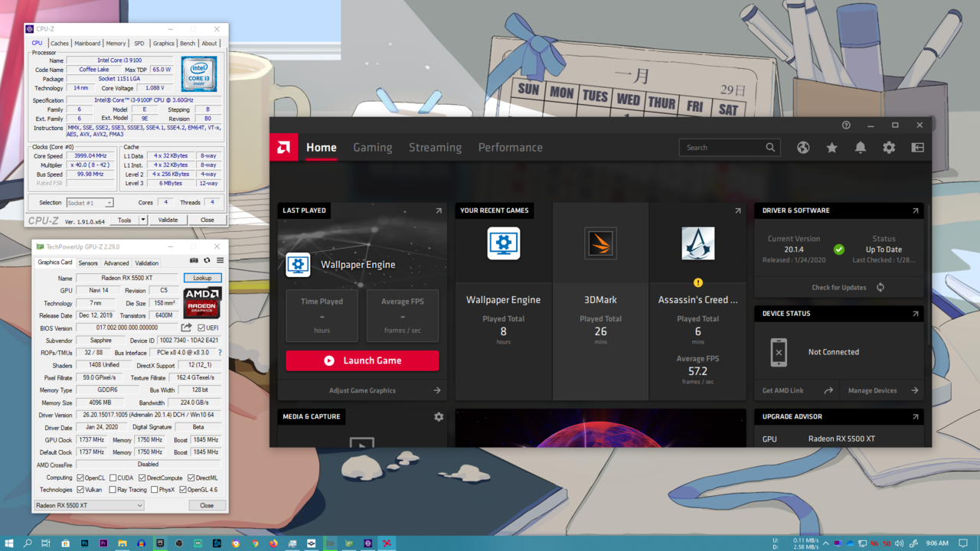Toggle the Ray Tracing checkbox

coord(113,490)
